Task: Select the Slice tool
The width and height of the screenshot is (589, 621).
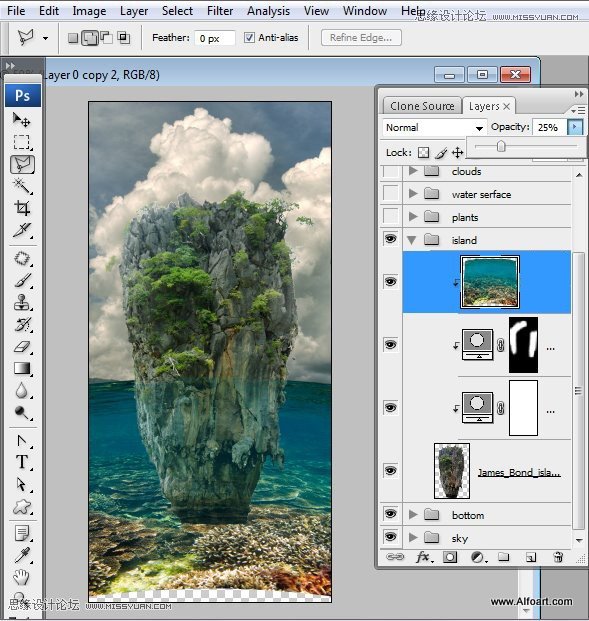Action: click(21, 230)
